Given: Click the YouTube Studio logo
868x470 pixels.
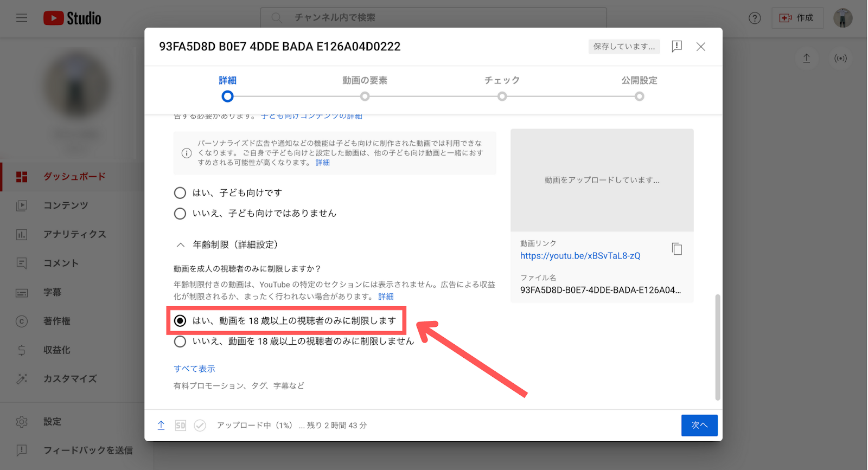Looking at the screenshot, I should [72, 18].
